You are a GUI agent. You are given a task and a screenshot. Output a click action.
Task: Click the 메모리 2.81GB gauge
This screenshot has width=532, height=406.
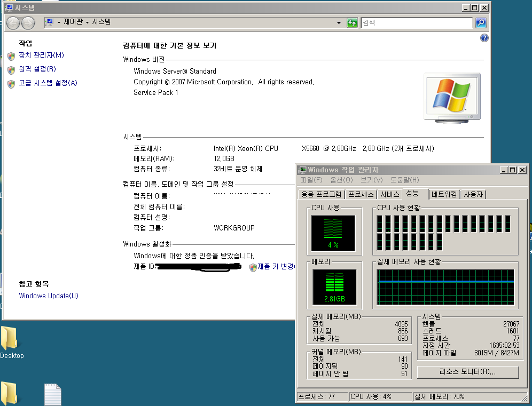click(x=334, y=287)
